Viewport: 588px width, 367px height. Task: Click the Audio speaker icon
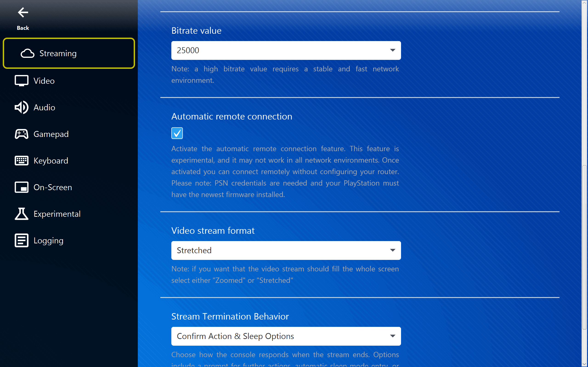pyautogui.click(x=21, y=107)
